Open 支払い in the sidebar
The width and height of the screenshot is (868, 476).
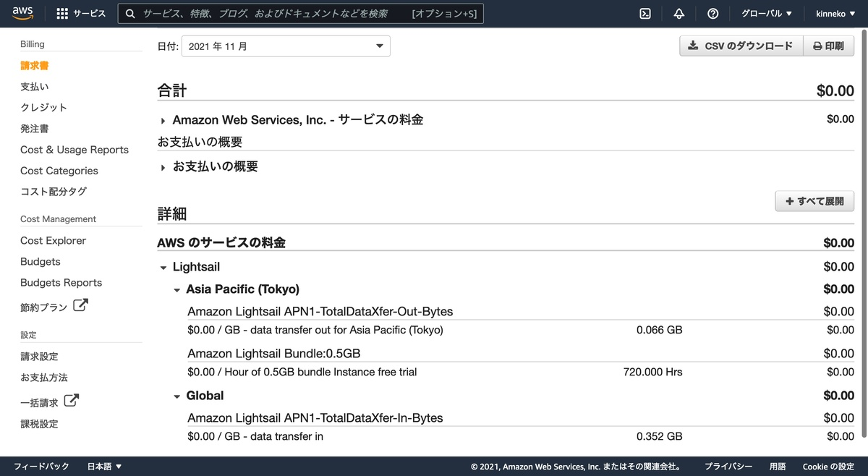(35, 87)
